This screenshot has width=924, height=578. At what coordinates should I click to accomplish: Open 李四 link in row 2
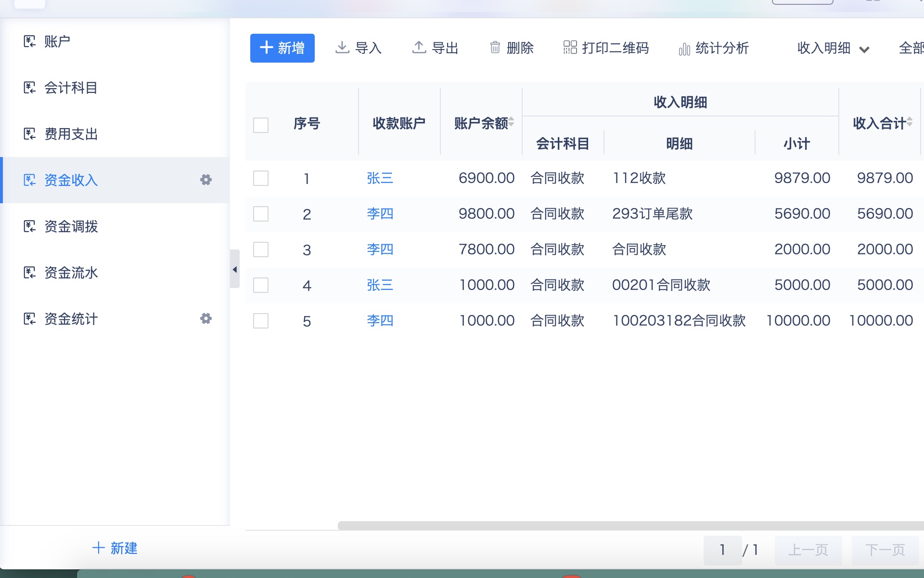pos(380,214)
